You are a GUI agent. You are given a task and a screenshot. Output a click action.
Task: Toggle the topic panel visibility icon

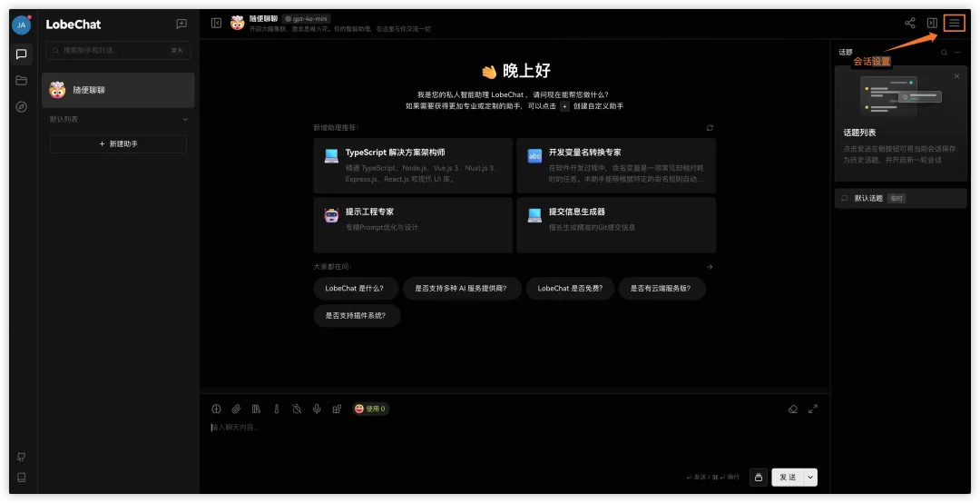pyautogui.click(x=932, y=23)
